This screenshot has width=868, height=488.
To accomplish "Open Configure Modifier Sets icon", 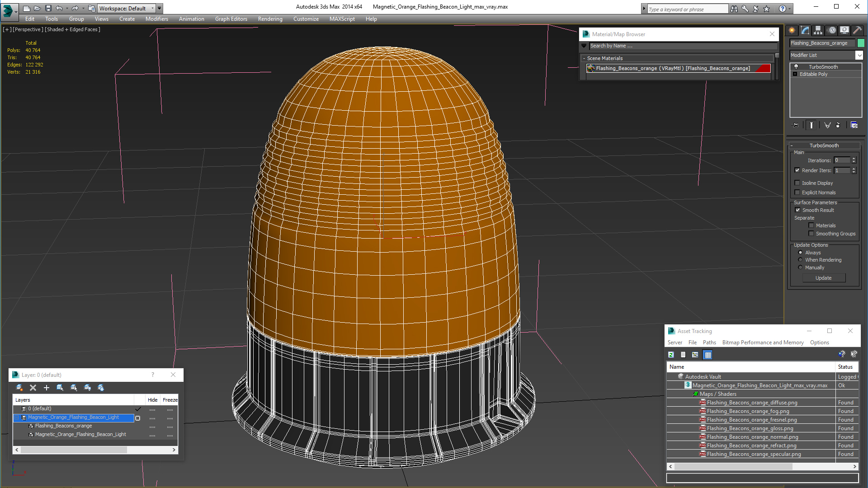I will pos(854,125).
